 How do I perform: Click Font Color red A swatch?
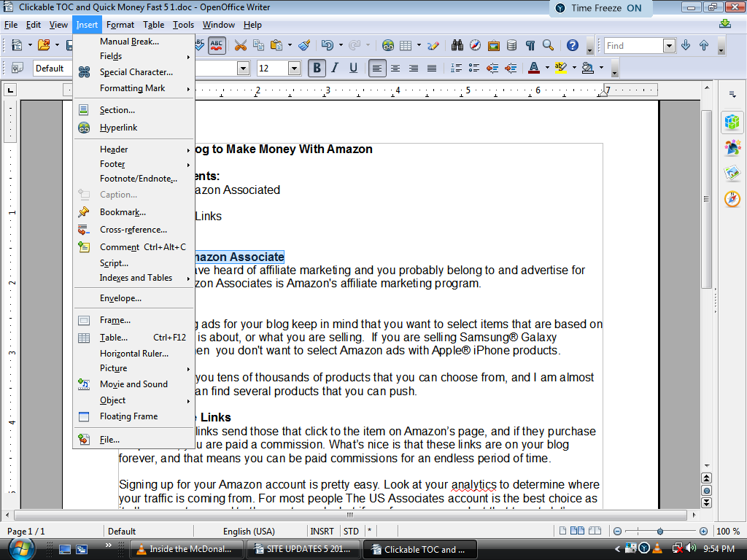coord(533,68)
